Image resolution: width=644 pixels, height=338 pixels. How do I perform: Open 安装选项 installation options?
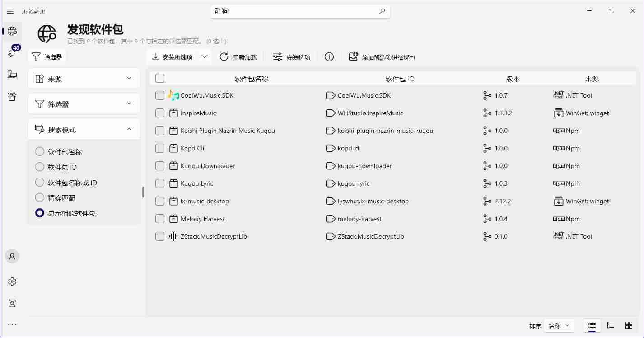click(x=292, y=57)
